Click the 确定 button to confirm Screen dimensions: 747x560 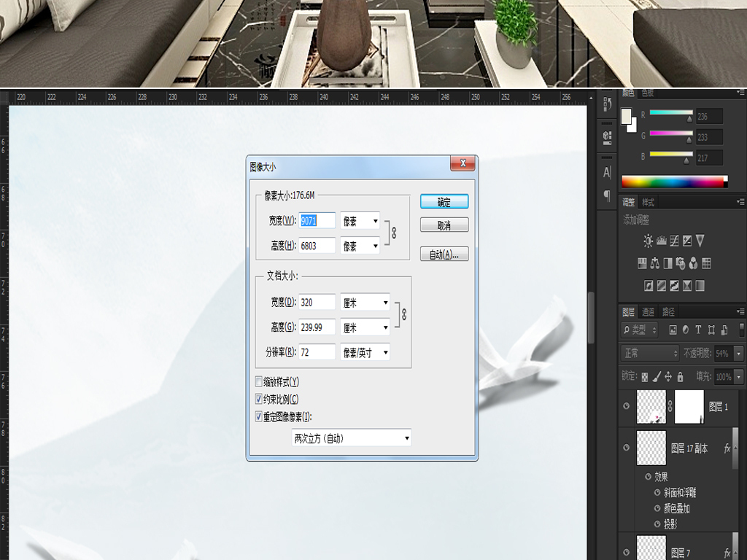point(444,201)
